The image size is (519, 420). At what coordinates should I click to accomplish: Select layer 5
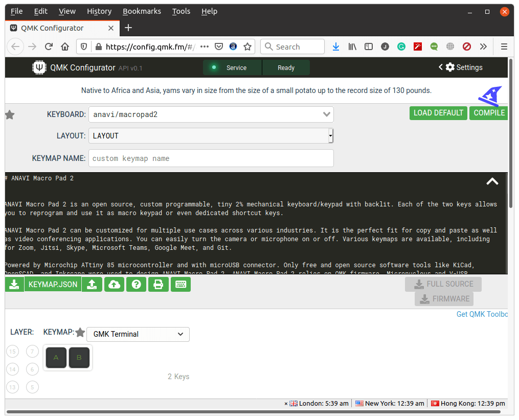point(32,387)
